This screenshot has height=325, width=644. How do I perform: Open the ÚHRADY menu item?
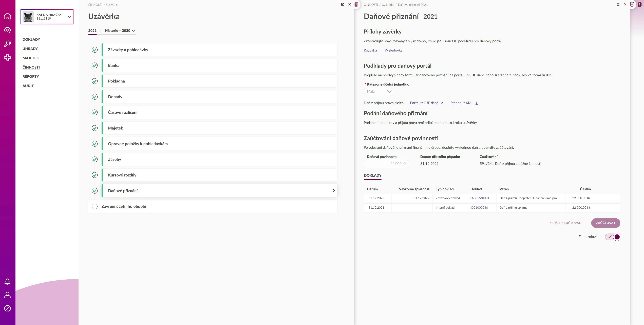[30, 49]
